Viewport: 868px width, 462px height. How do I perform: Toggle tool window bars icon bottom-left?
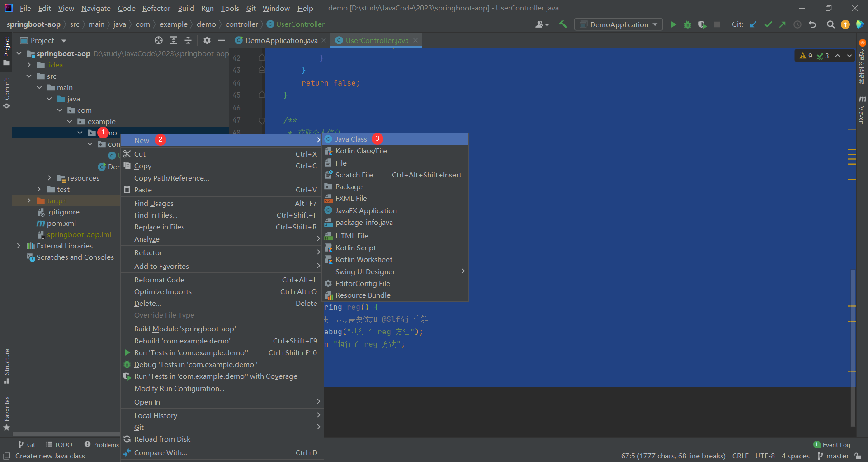tap(7, 456)
